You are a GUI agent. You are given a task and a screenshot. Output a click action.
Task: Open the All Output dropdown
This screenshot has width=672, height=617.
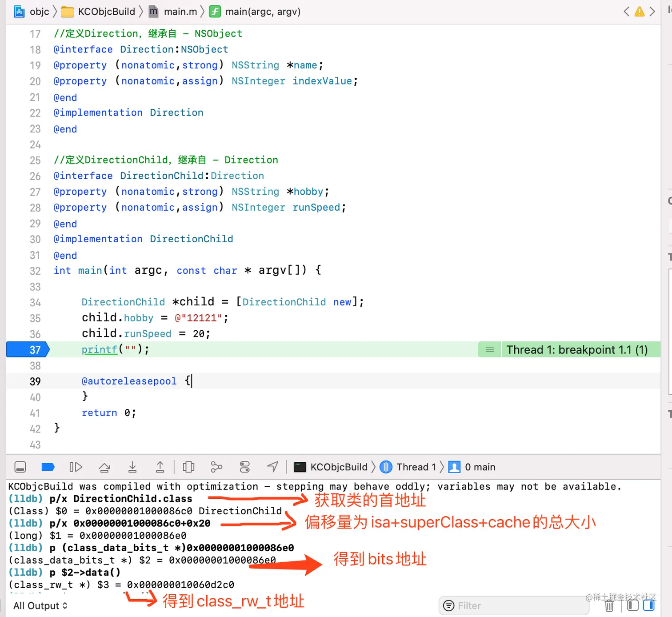(40, 605)
